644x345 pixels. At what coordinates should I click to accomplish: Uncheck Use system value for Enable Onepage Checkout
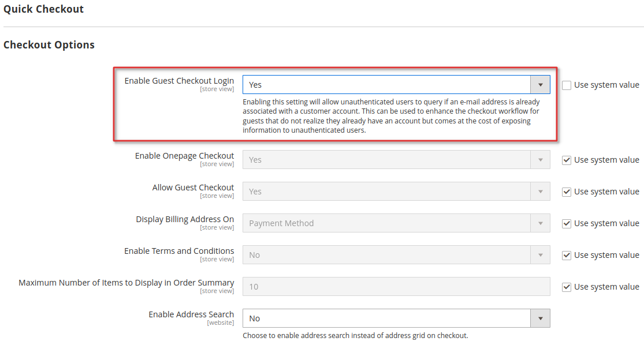point(567,160)
